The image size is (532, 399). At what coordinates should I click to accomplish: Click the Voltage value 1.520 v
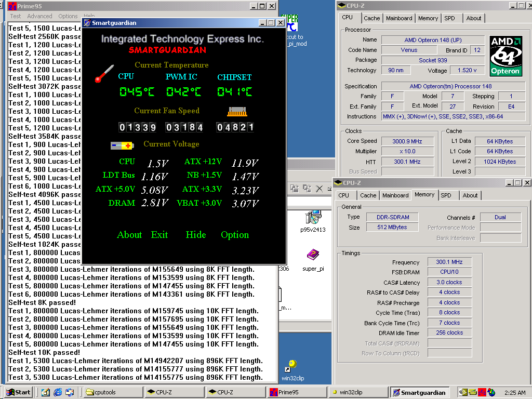467,70
